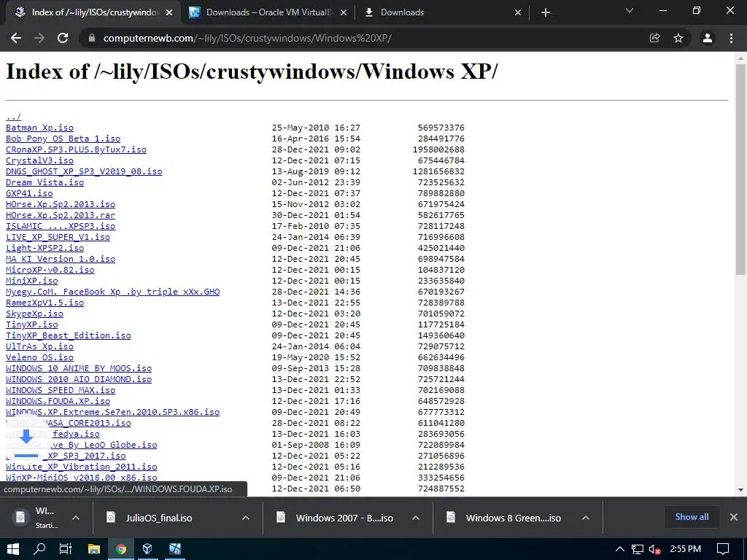Open the parent directory ../ link

point(13,117)
